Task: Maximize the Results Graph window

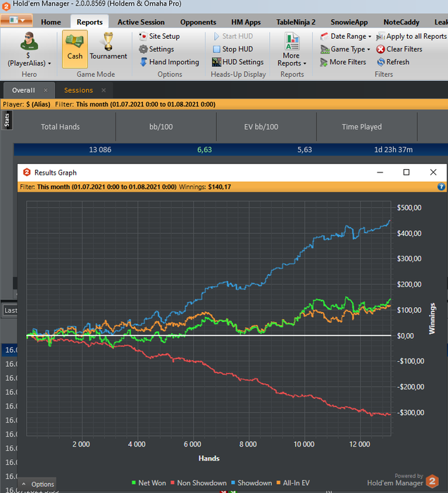Action: [406, 173]
